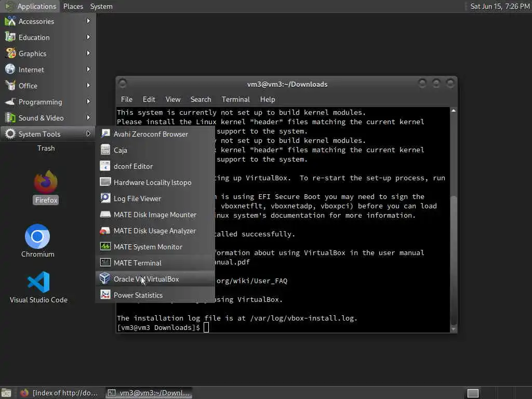The image size is (532, 399).
Task: Click workspace switcher box in bottom panel
Action: click(x=473, y=393)
